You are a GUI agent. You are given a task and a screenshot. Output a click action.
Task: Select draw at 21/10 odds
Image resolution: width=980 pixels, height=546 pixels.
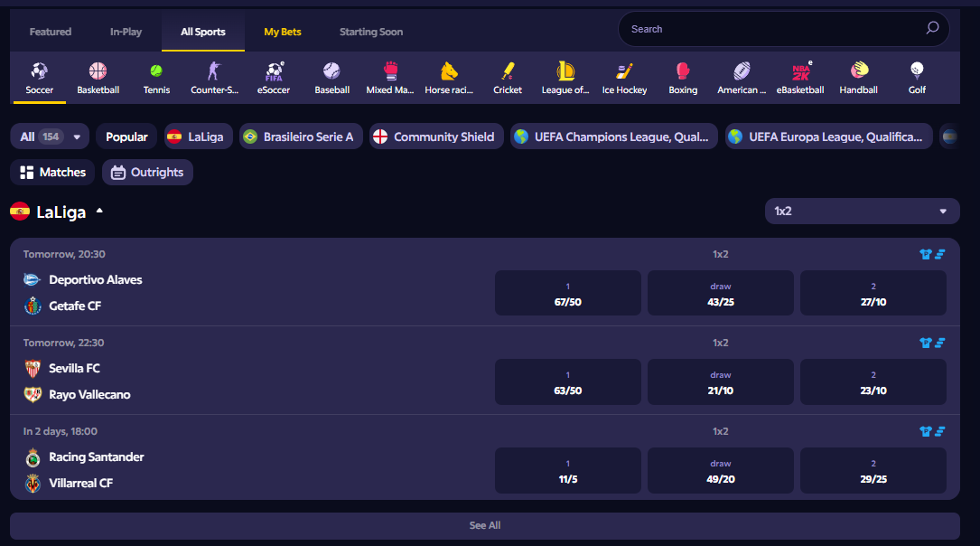coord(721,381)
